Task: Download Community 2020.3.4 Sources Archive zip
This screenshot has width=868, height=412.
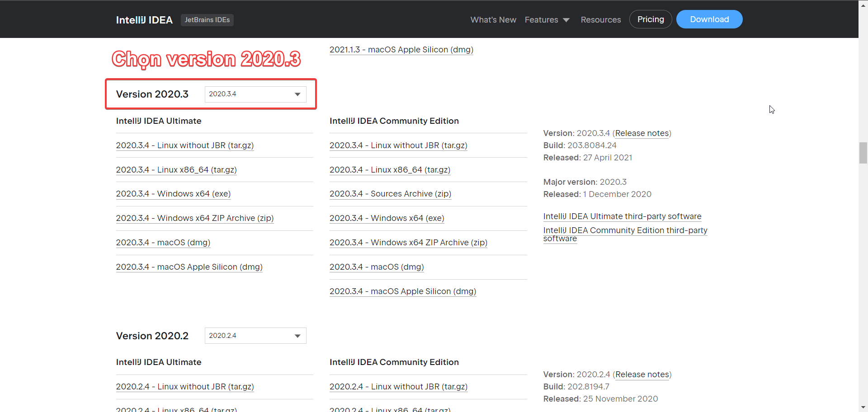Action: [391, 194]
